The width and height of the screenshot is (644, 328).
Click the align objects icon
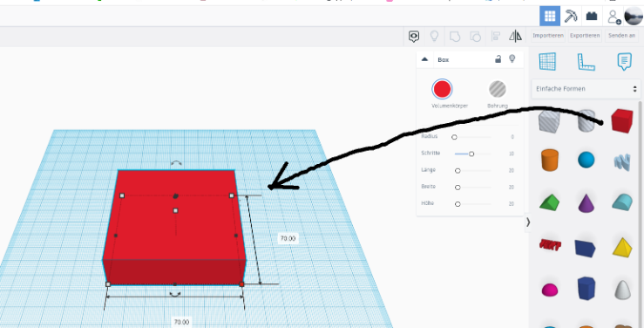[496, 36]
